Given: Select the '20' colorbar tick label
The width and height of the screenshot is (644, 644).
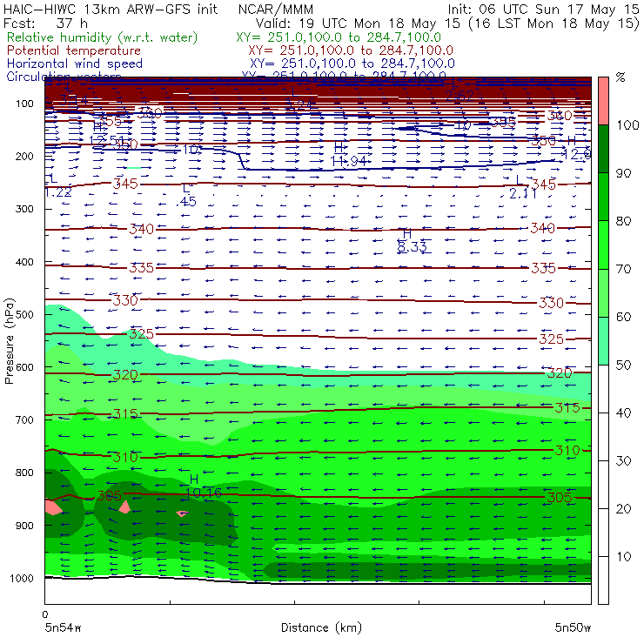Looking at the screenshot, I should click(623, 509).
